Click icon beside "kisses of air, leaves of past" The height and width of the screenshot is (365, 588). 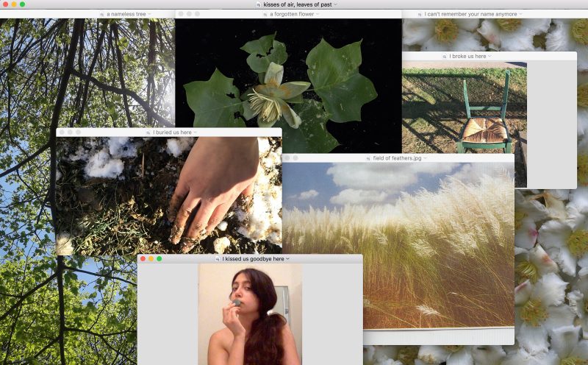pos(258,4)
